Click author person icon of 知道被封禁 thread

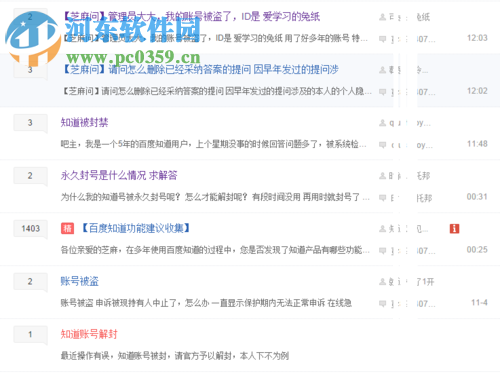(x=383, y=123)
